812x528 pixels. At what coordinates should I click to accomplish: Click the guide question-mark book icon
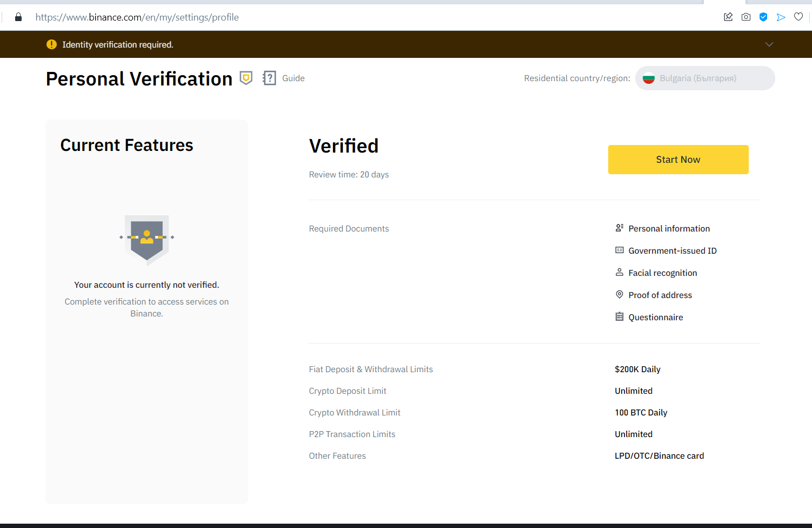(269, 78)
